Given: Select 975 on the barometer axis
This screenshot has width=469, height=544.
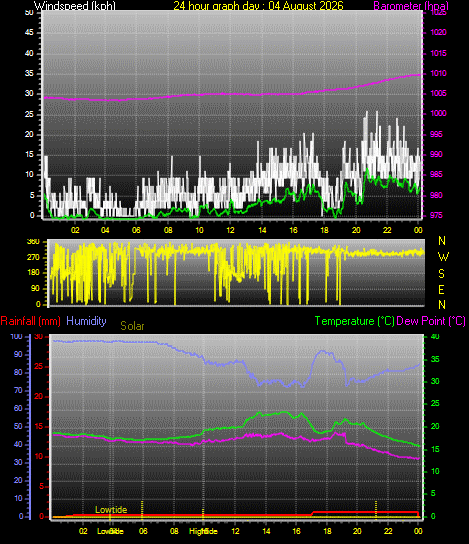Looking at the screenshot, I should click(x=436, y=215).
